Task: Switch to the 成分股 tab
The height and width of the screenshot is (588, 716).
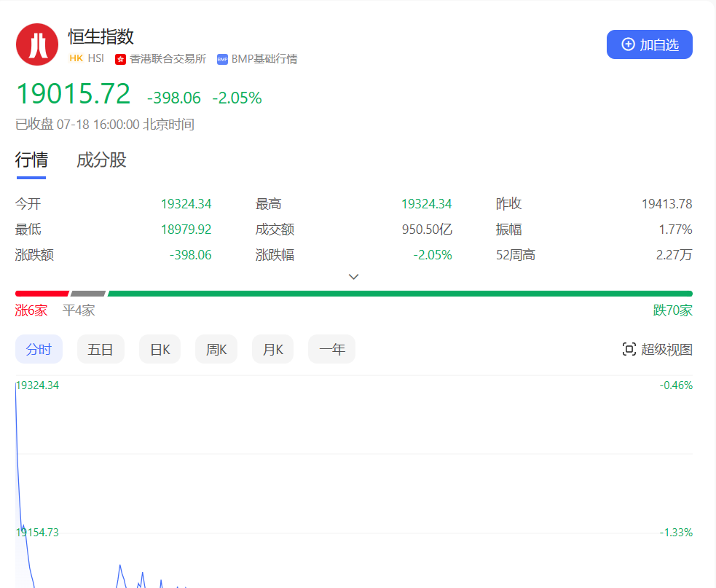Action: (101, 160)
